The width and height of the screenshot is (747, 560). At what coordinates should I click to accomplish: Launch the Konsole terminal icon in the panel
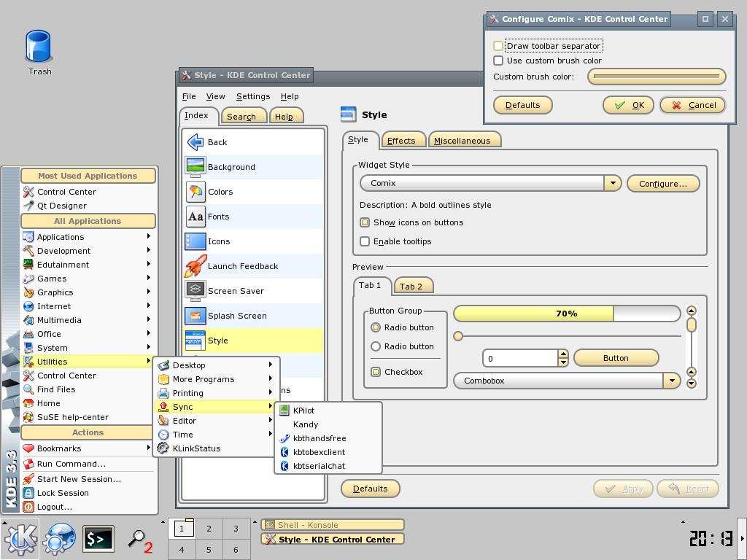tap(98, 539)
